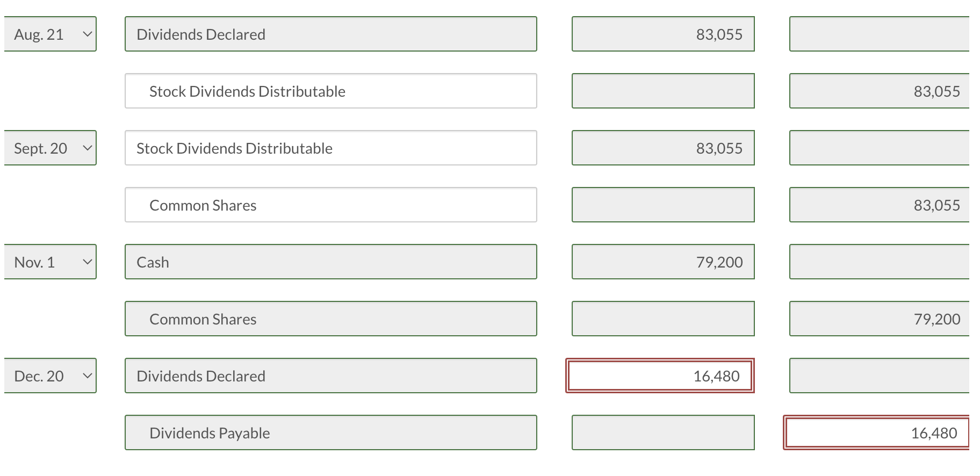Click the Dec. 20 debit amount 16,480
This screenshot has height=476, width=980.
pyautogui.click(x=660, y=376)
